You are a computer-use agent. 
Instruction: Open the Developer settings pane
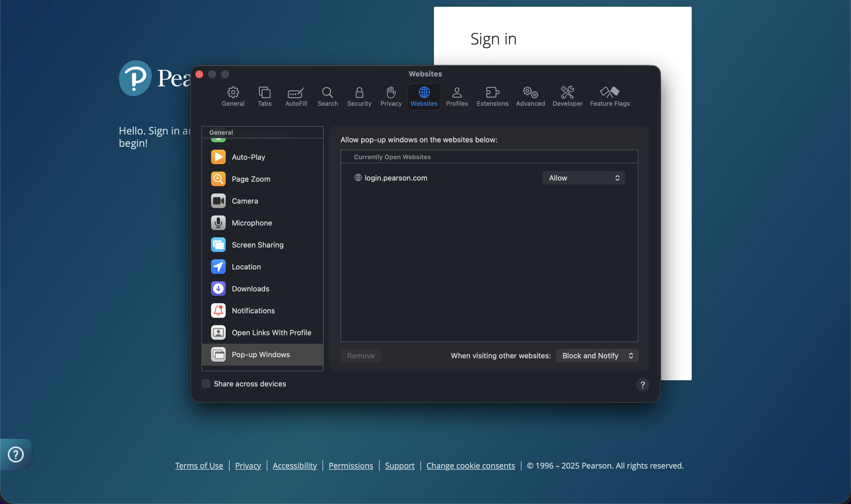coord(567,96)
